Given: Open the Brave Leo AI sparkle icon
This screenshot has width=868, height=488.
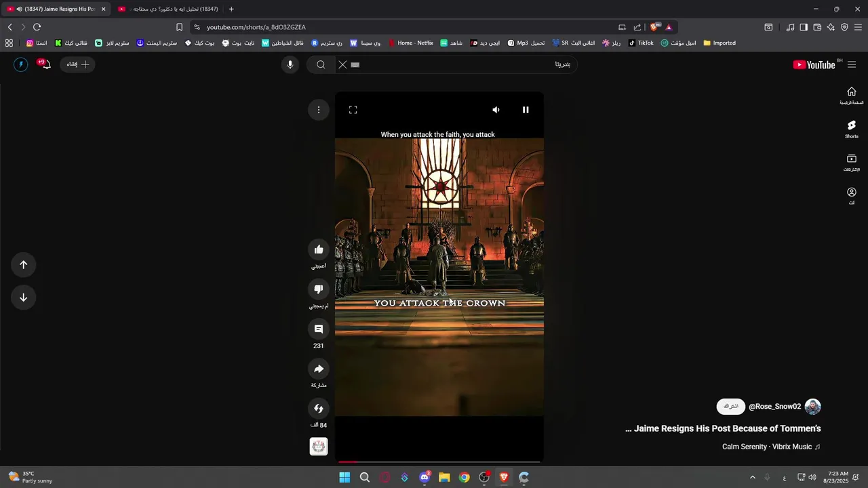Looking at the screenshot, I should (x=831, y=27).
